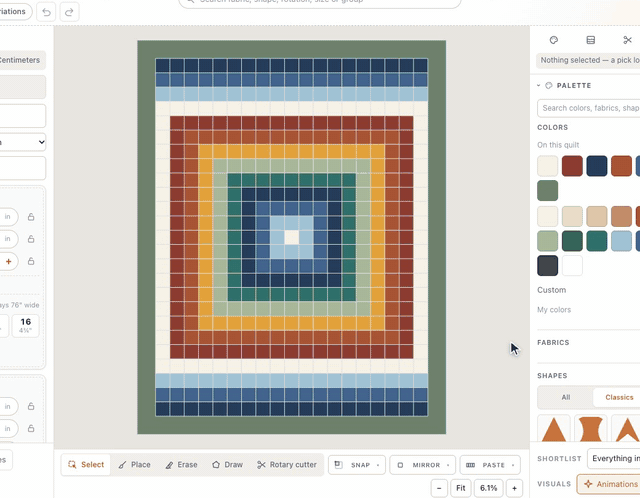640x498 pixels.
Task: Select the charcoal gray palette swatch
Action: tap(547, 266)
